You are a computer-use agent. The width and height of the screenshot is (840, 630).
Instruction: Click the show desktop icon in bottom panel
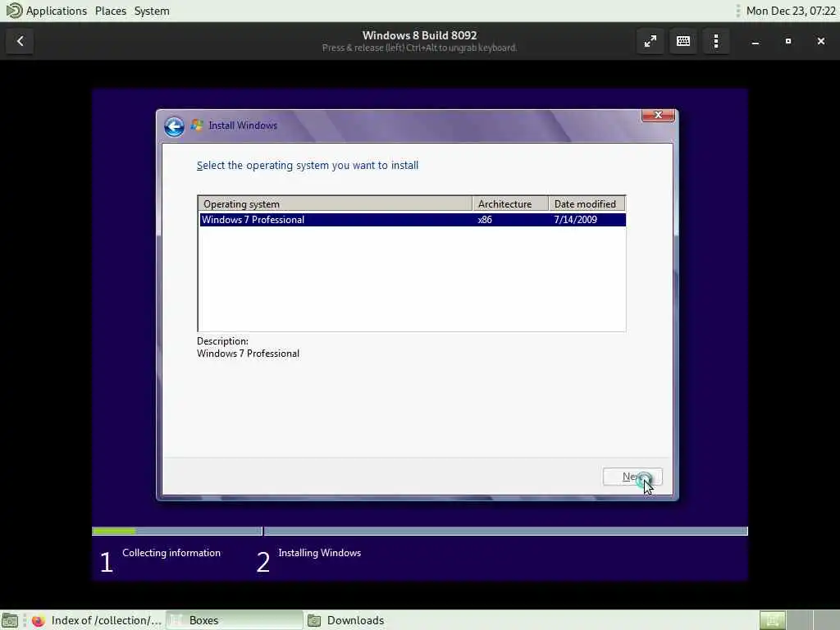click(10, 620)
